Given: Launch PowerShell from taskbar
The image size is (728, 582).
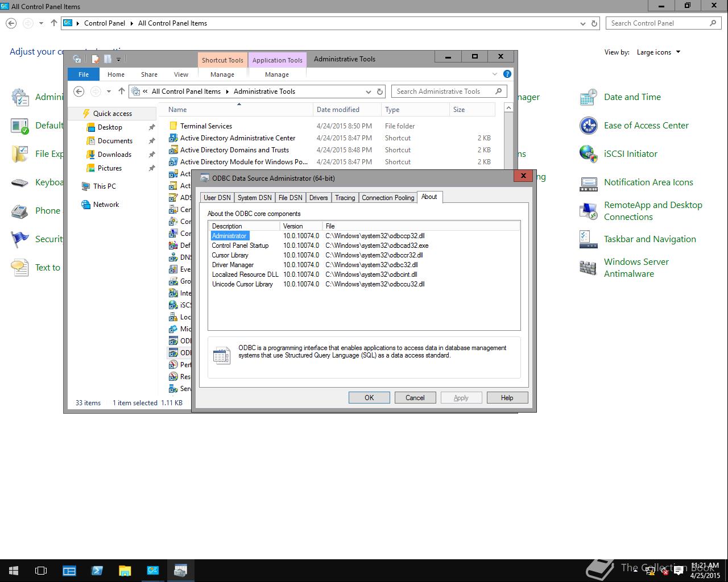Looking at the screenshot, I should pyautogui.click(x=97, y=571).
